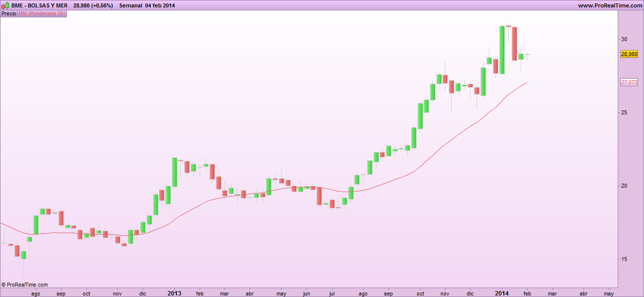
Task: Click the 20 price axis label
Action: click(x=624, y=186)
